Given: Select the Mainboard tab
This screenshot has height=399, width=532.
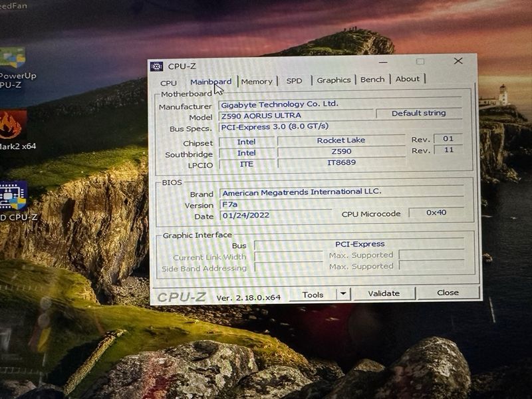Looking at the screenshot, I should [x=211, y=82].
